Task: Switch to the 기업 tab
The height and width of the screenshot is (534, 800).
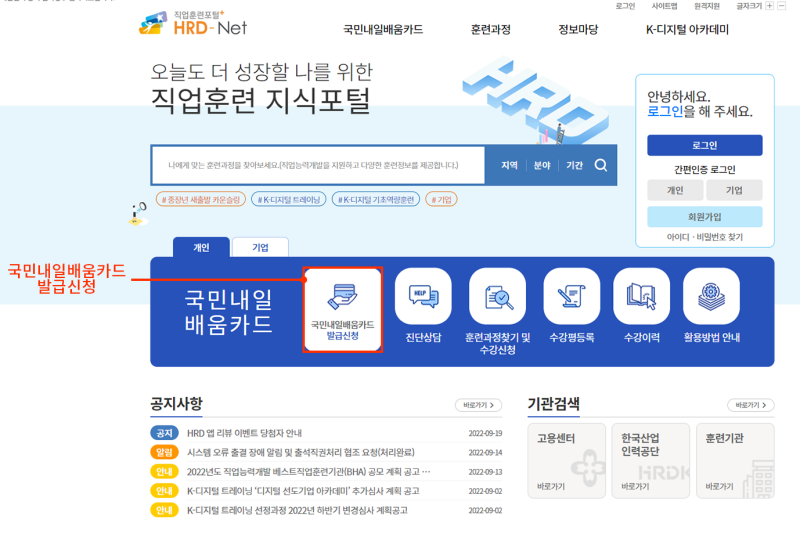Action: [260, 247]
